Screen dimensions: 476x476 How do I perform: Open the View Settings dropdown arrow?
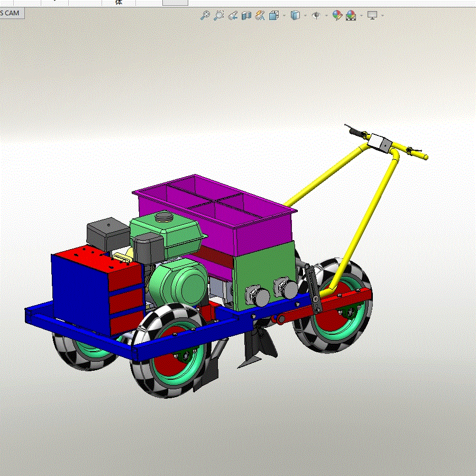(382, 15)
